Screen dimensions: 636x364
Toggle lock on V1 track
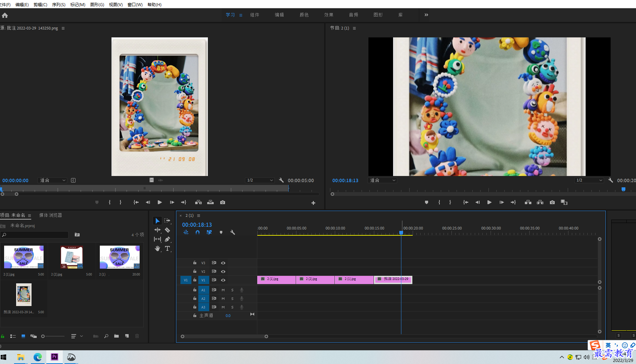pos(195,280)
